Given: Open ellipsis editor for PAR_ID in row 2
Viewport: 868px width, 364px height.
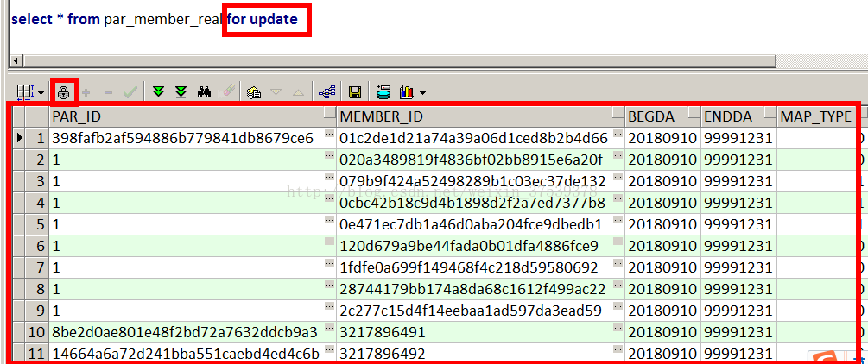Looking at the screenshot, I should pos(330,155).
